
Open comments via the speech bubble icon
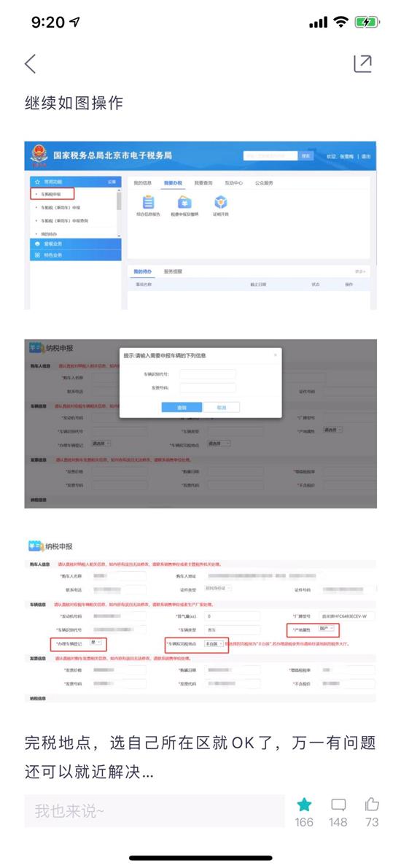(x=338, y=805)
